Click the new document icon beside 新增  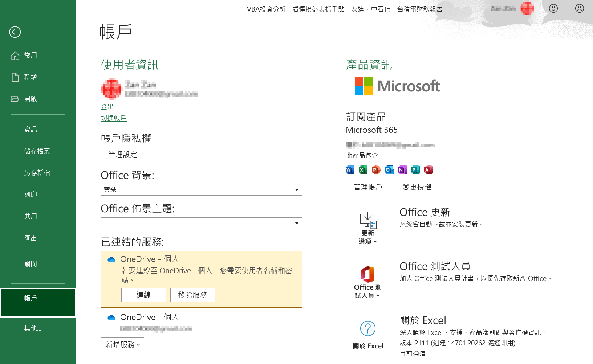pos(15,77)
